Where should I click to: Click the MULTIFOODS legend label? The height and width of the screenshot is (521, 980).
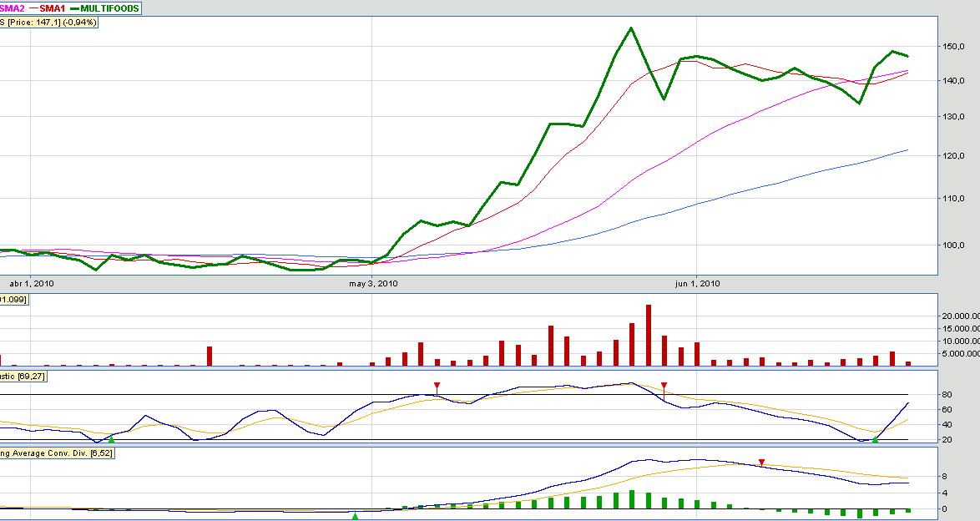tap(109, 8)
